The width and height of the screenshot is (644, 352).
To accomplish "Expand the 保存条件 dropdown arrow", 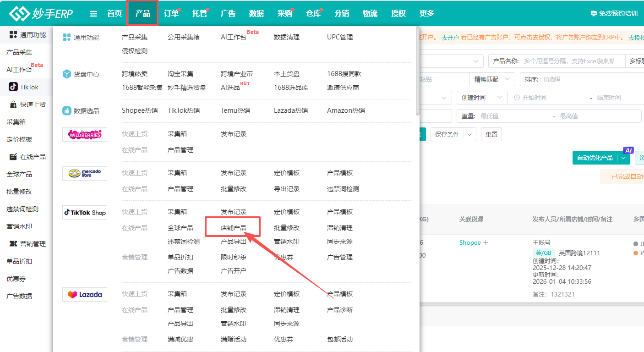I will click(469, 134).
